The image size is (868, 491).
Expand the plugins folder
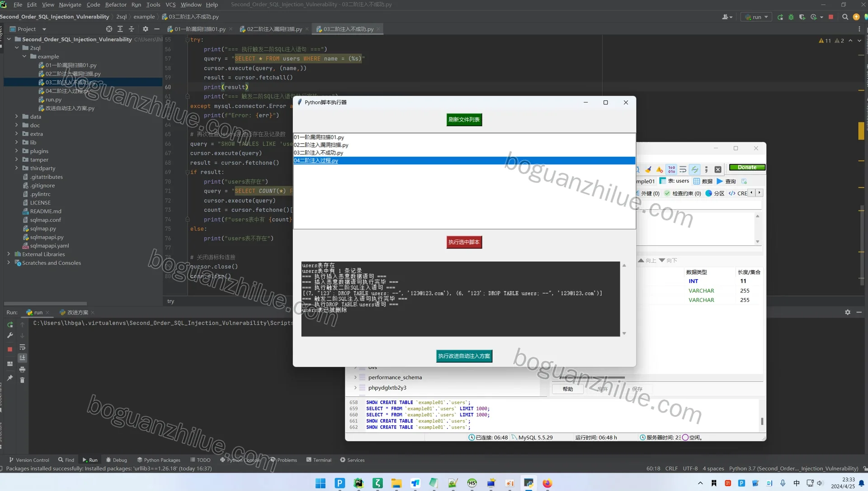click(x=17, y=151)
